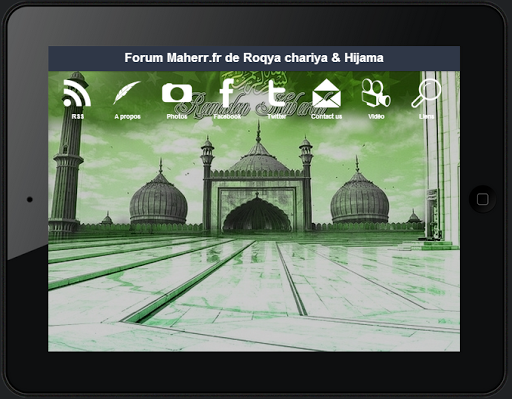512x399 pixels.
Task: Follow the Contact us text label
Action: [327, 116]
